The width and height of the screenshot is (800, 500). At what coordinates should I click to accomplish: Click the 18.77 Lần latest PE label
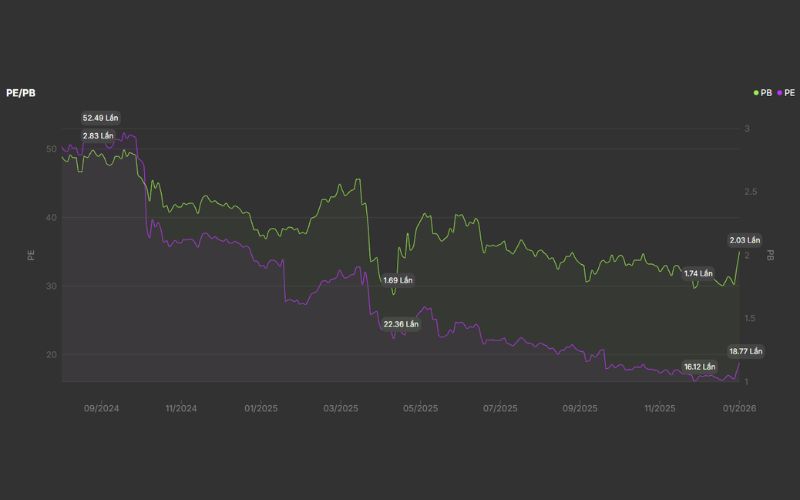pos(745,351)
